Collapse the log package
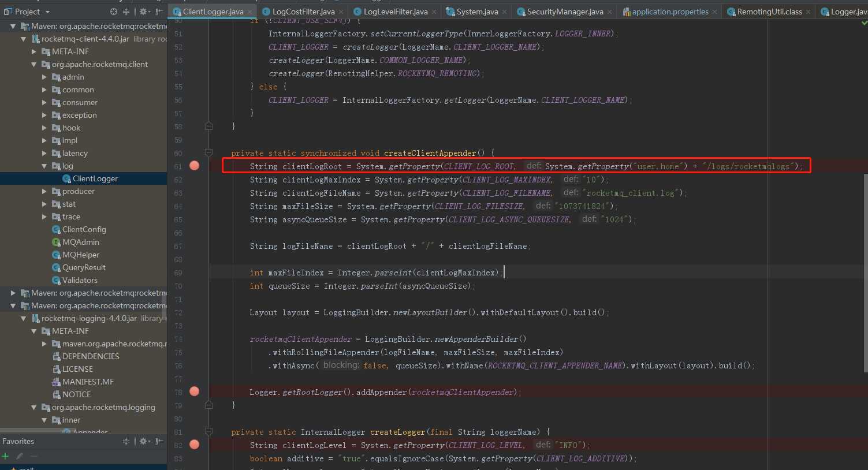This screenshot has height=470, width=868. click(x=44, y=166)
